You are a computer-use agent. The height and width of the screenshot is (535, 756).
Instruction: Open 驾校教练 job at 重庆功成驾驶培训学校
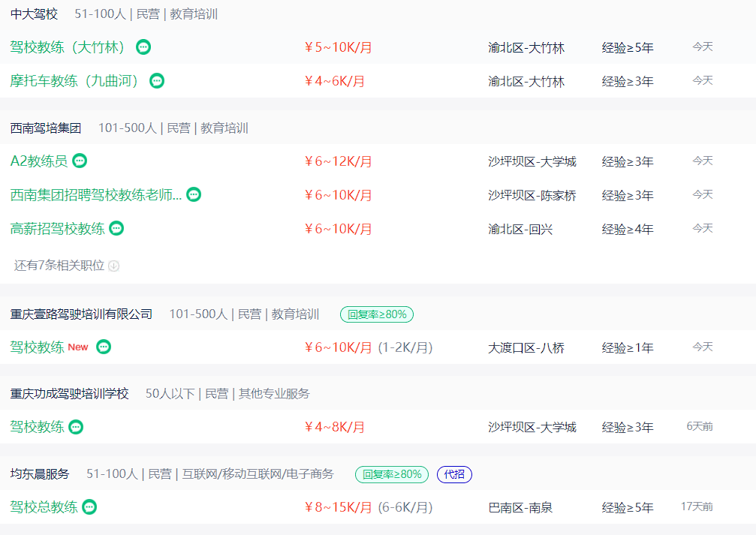pyautogui.click(x=37, y=427)
